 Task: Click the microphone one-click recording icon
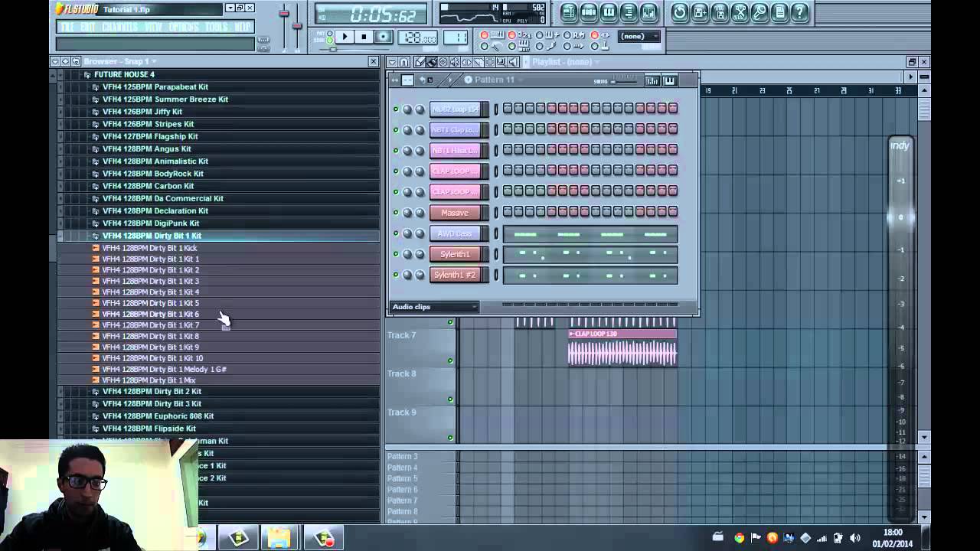pos(759,12)
